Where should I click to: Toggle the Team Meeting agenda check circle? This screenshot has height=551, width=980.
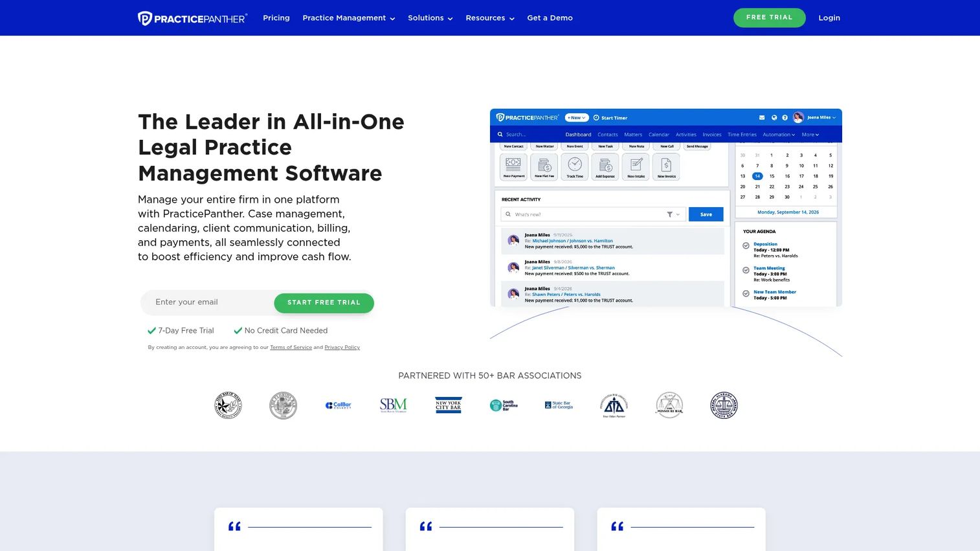tap(746, 270)
